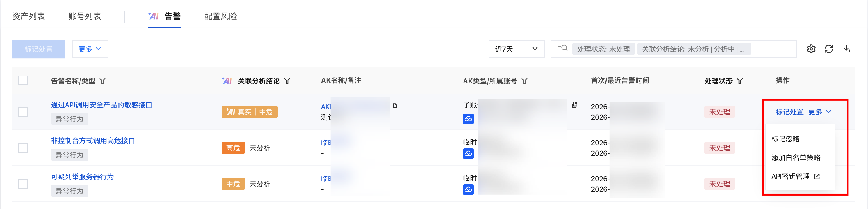Click 标记处置 link in first row
Image resolution: width=868 pixels, height=209 pixels.
point(789,112)
